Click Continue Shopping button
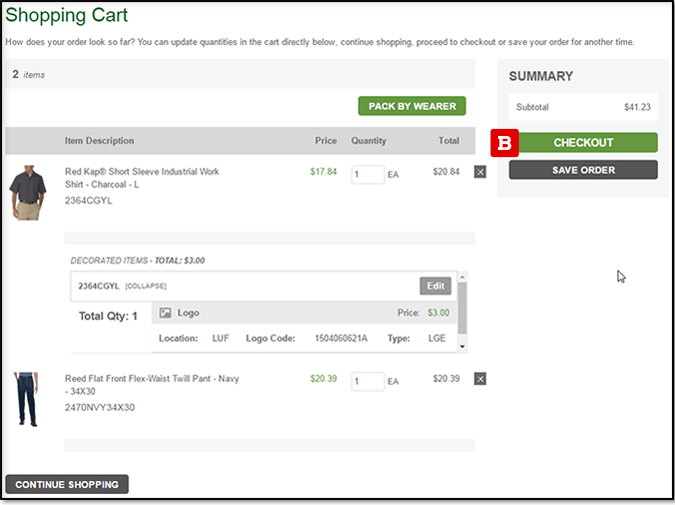This screenshot has height=505, width=675. point(67,485)
